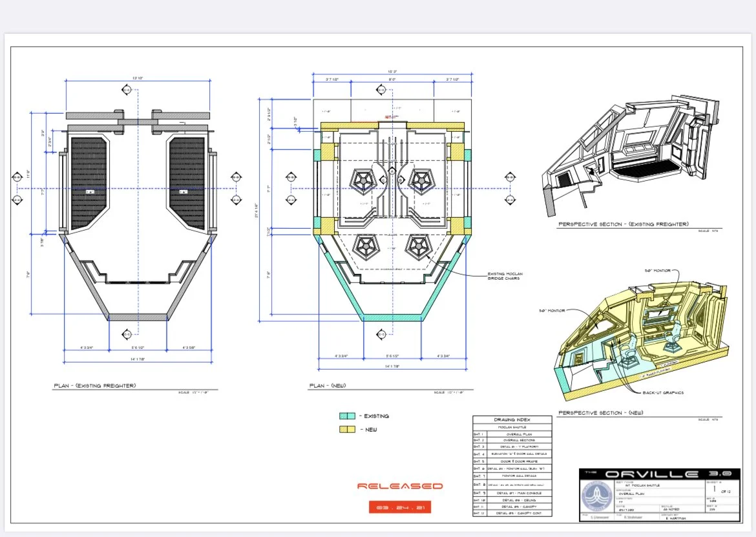Click MOCLAN SHUTTLE row in drawing index
Image resolution: width=756 pixels, height=537 pixels.
tap(512, 427)
